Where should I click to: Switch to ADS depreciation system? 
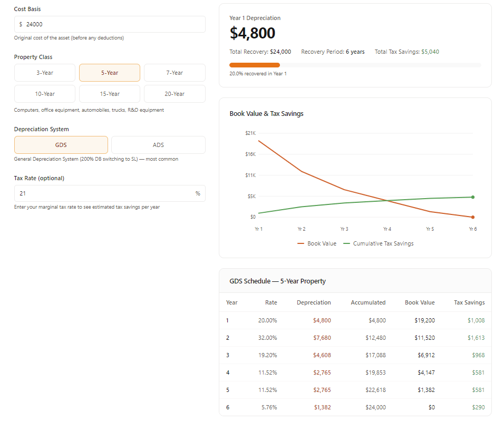pos(158,145)
